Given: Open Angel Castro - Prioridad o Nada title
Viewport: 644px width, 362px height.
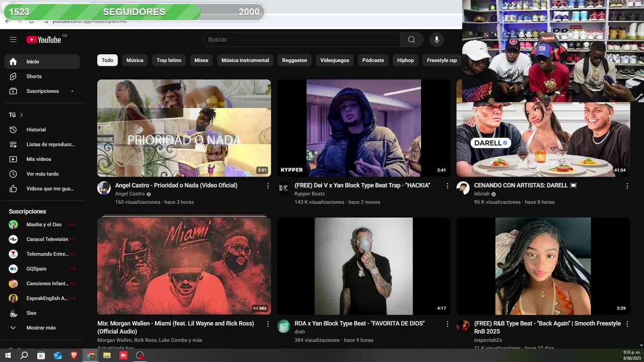Looking at the screenshot, I should 176,186.
